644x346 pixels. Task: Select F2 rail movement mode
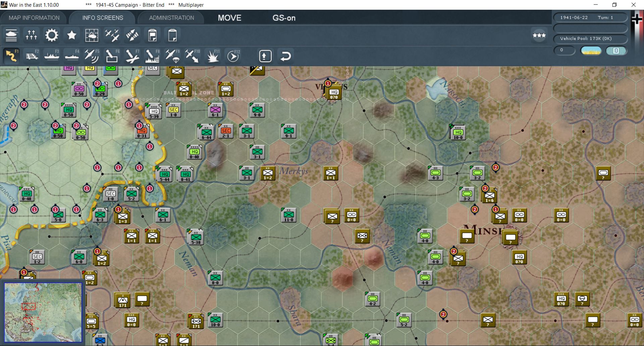point(32,56)
